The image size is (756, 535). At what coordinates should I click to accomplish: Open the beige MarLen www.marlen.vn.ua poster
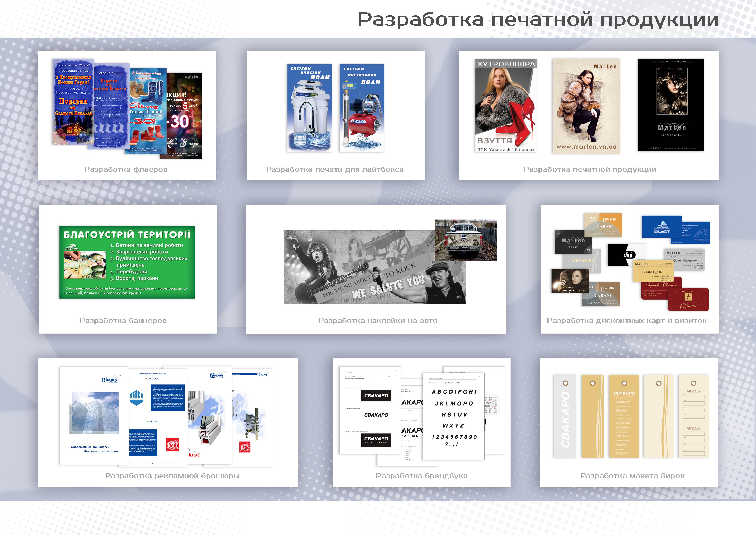click(586, 106)
